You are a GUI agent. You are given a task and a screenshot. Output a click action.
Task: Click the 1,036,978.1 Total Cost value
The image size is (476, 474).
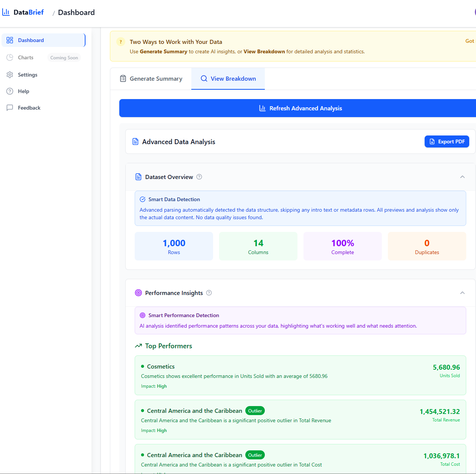[442, 456]
